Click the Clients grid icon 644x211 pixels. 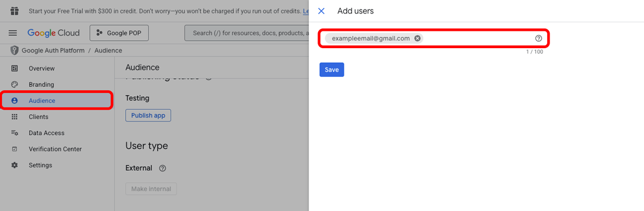coord(15,117)
